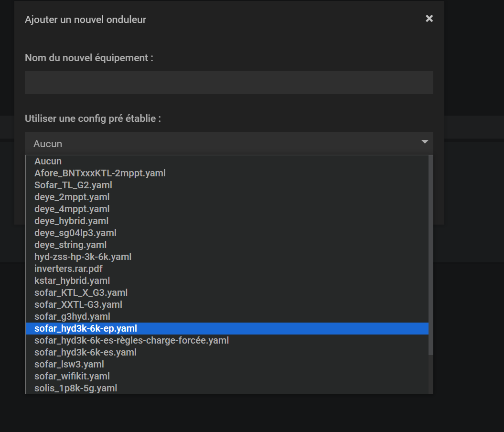Screen dimensions: 504x432
Task: Choose deye_4mppt.yaml option
Action: 72,209
